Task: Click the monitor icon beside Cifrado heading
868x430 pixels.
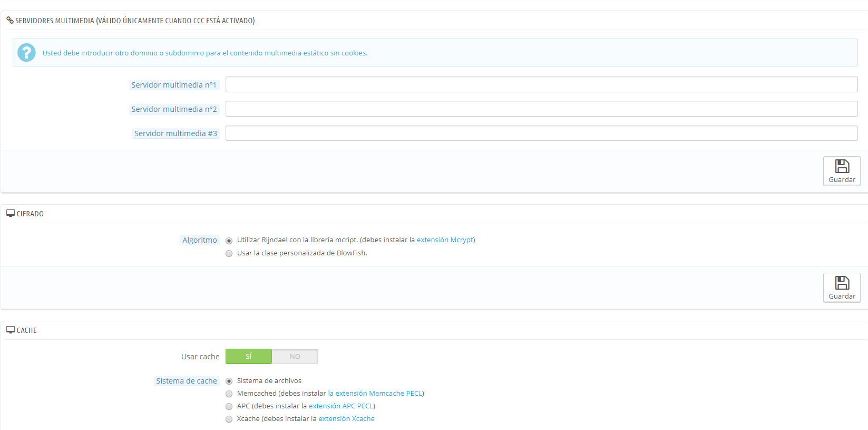Action: pos(11,214)
